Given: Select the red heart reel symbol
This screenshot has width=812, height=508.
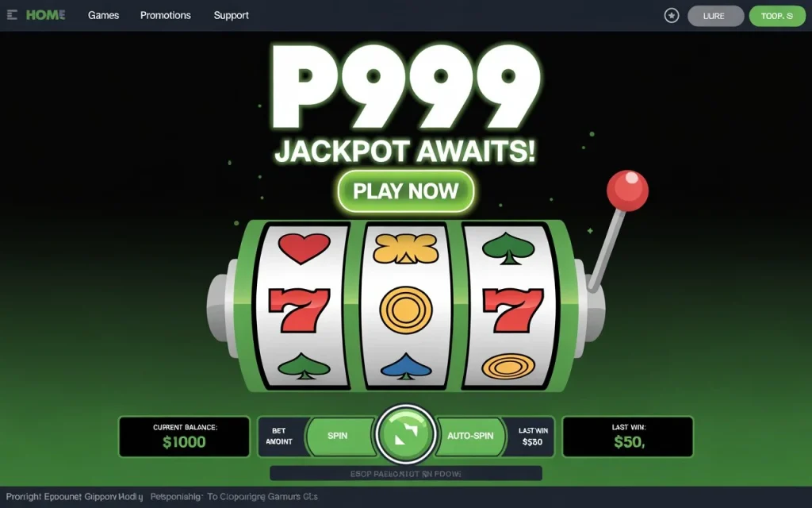Looking at the screenshot, I should (304, 248).
